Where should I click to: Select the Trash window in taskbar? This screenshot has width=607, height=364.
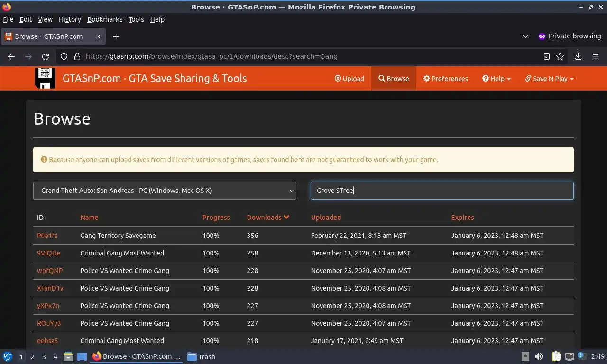click(201, 357)
